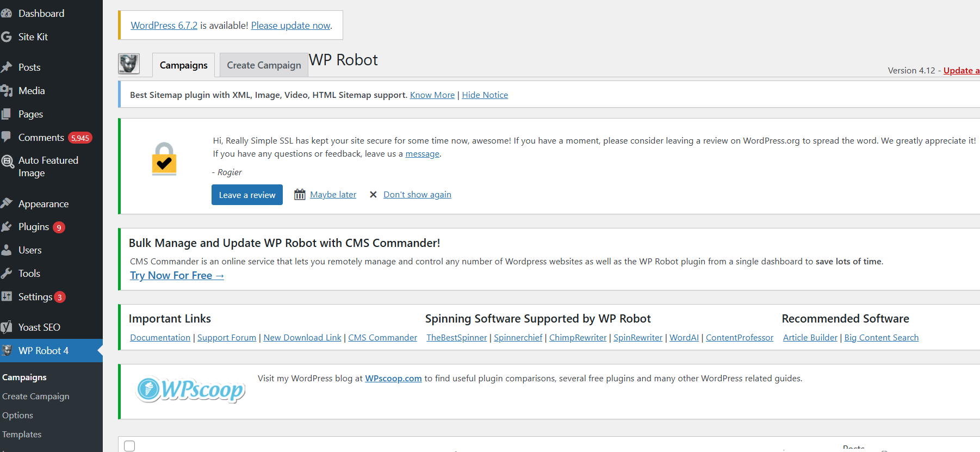The width and height of the screenshot is (980, 452).
Task: Click the X icon beside Don't show again
Action: (373, 195)
